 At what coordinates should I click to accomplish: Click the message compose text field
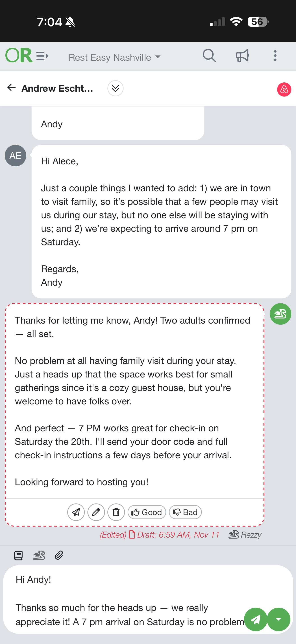125,600
